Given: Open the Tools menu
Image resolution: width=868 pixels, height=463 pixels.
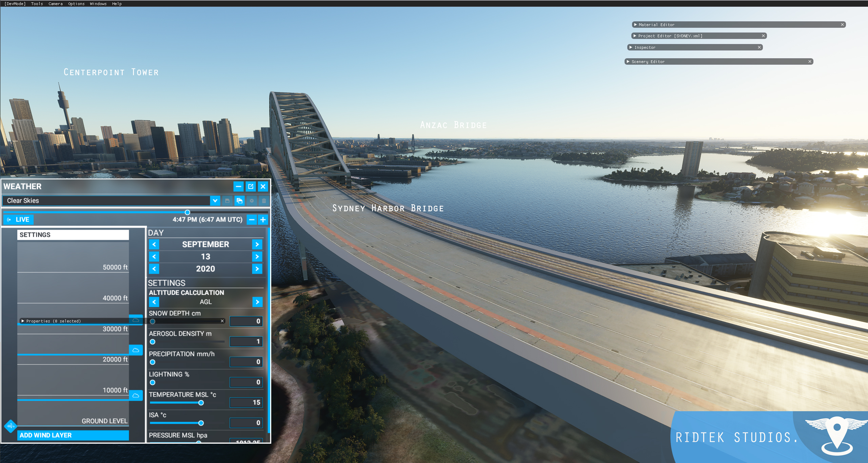Looking at the screenshot, I should coord(37,4).
